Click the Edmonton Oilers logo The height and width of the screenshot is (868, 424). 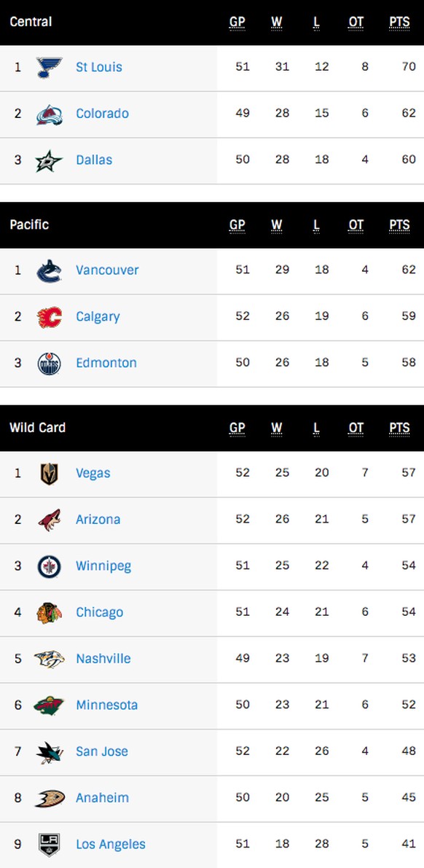tap(50, 364)
